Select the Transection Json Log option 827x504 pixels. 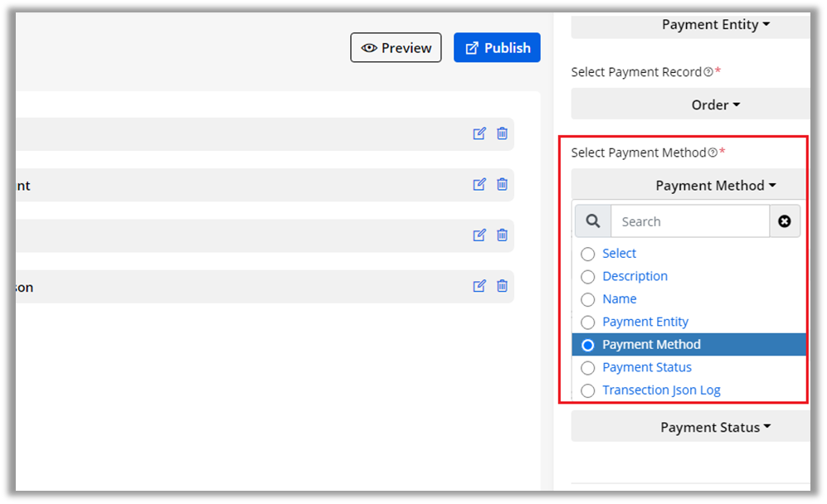pos(588,390)
